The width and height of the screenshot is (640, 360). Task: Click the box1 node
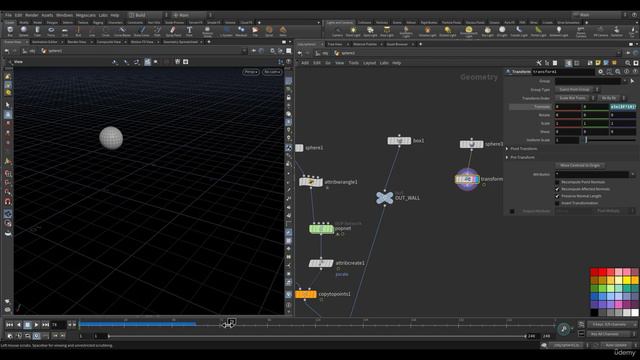click(399, 141)
